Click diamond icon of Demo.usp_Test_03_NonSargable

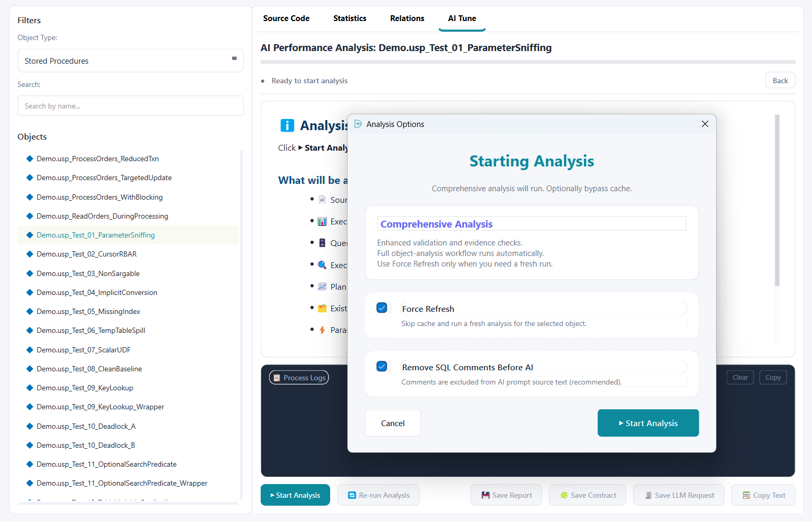coord(30,273)
